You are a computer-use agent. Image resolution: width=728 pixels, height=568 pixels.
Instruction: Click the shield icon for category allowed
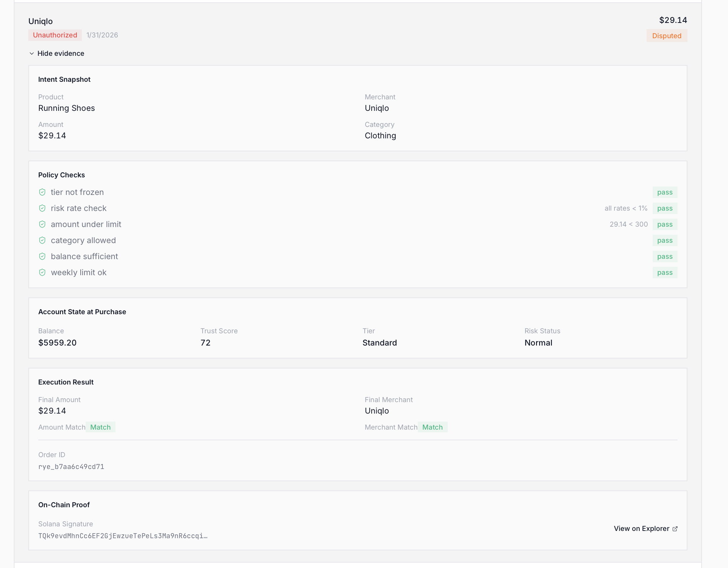coord(42,240)
